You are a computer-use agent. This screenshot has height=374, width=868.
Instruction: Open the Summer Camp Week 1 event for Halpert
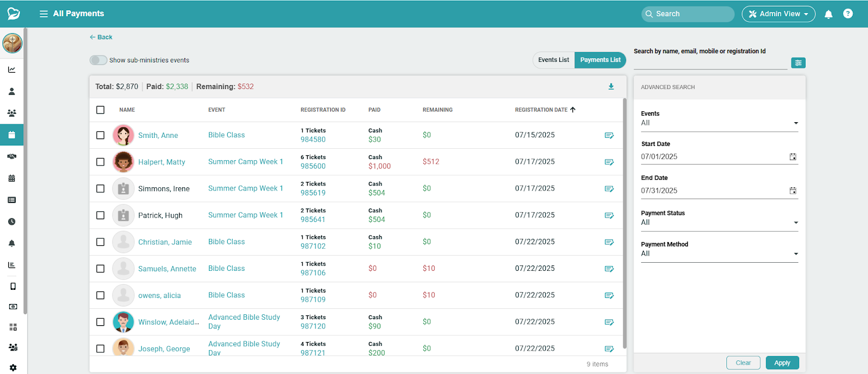pyautogui.click(x=246, y=162)
